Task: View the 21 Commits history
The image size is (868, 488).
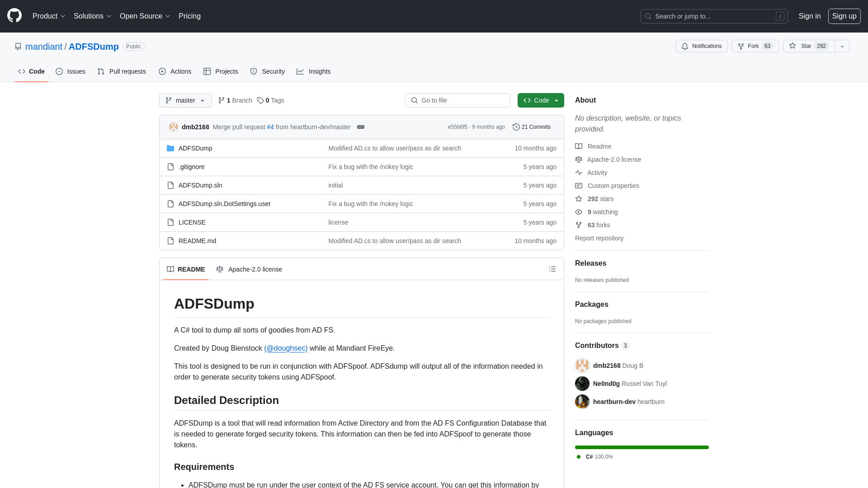Action: 532,127
